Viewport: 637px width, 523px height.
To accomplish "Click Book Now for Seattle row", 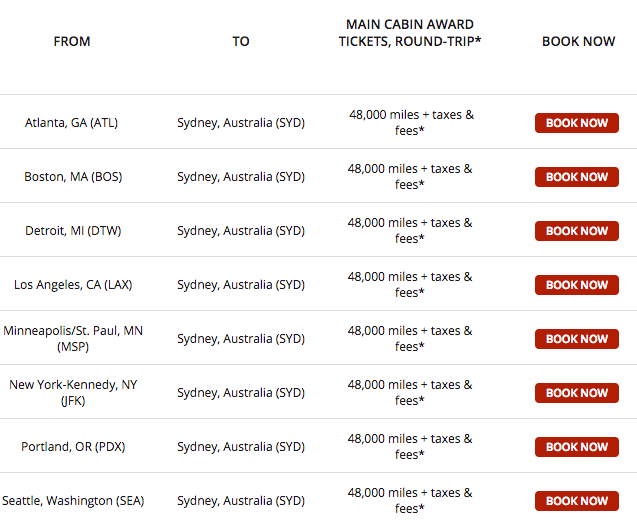I will coord(576,501).
